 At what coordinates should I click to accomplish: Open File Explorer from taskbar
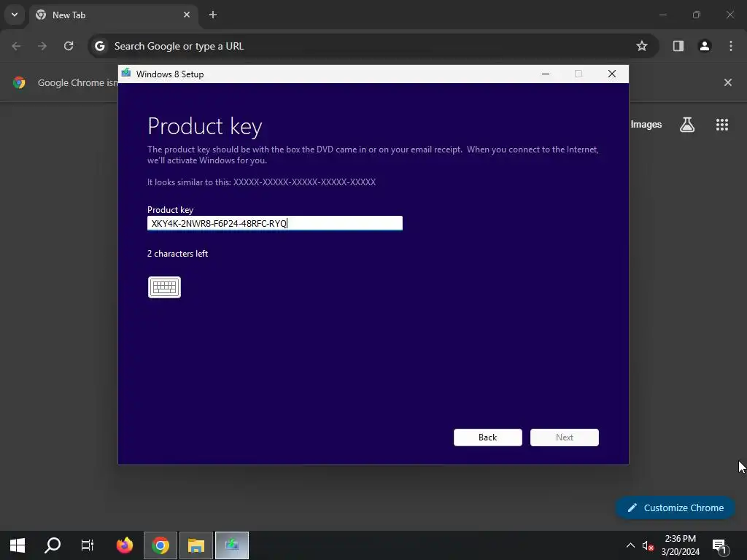196,545
